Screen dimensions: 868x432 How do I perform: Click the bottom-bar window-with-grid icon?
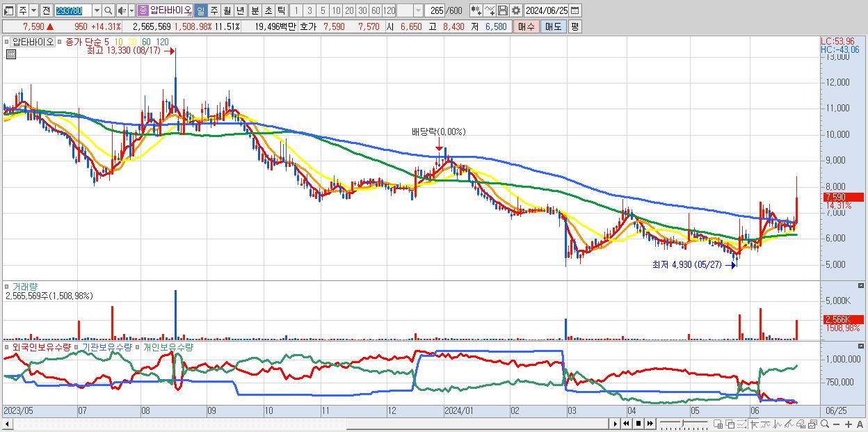click(x=718, y=424)
